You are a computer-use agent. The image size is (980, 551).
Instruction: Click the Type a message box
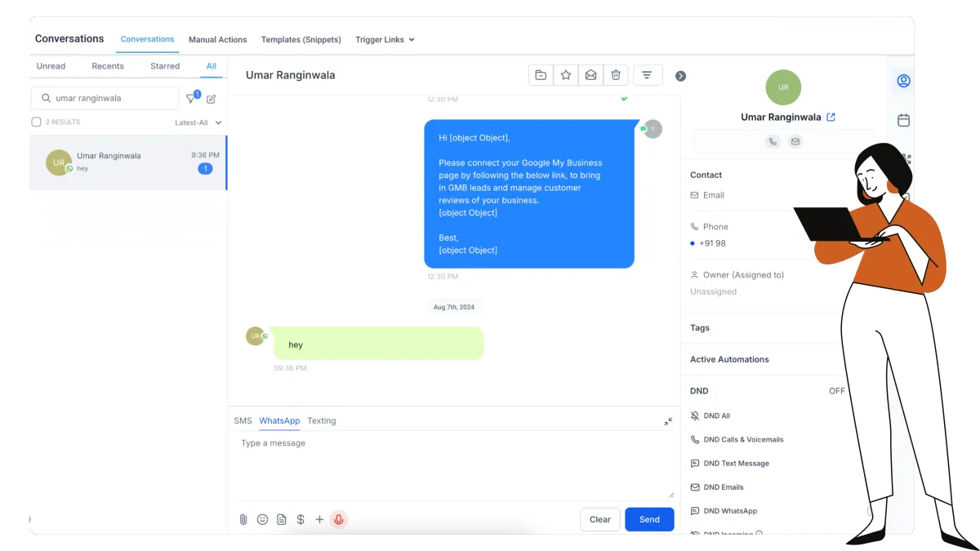click(x=454, y=465)
